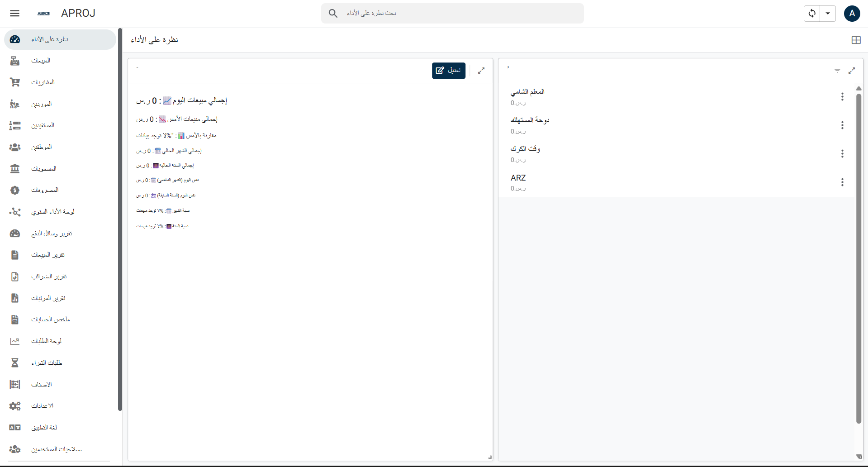868x467 pixels.
Task: Open the user avatar A menu
Action: 852,13
